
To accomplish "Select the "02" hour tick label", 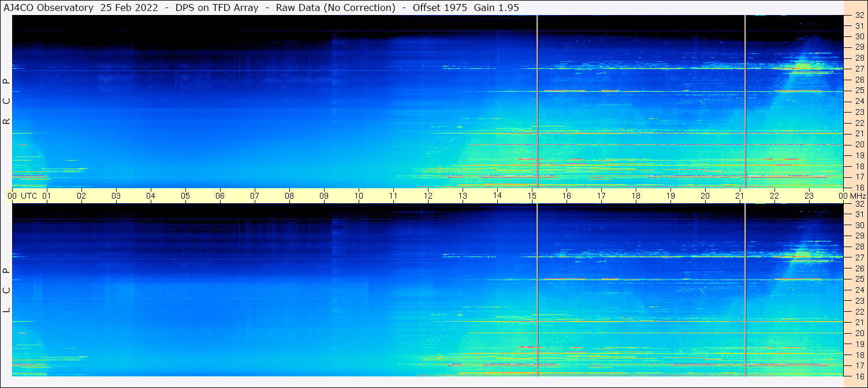I will click(x=81, y=196).
